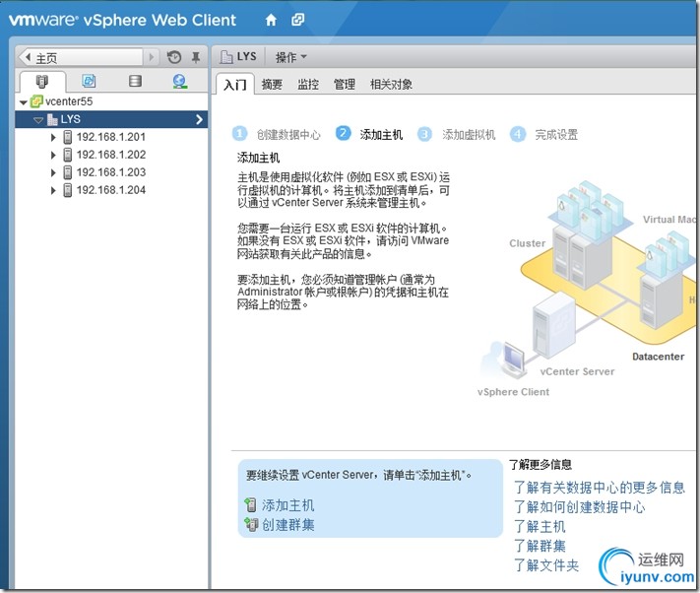Open the 操作 actions dropdown
This screenshot has width=700, height=593.
click(291, 57)
